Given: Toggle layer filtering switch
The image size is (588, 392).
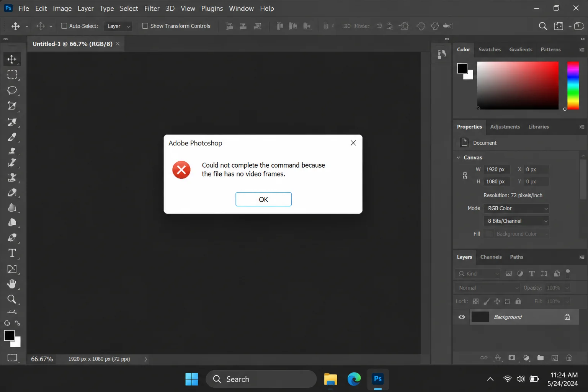Looking at the screenshot, I should point(568,273).
